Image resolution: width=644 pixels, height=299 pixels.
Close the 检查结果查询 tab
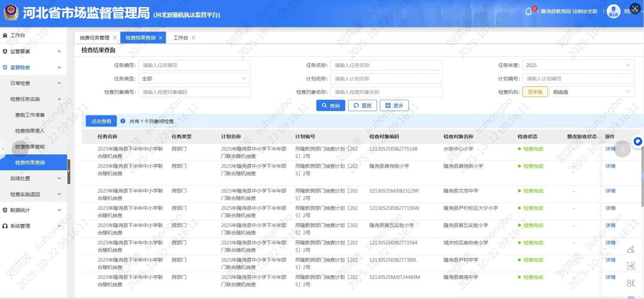(160, 38)
